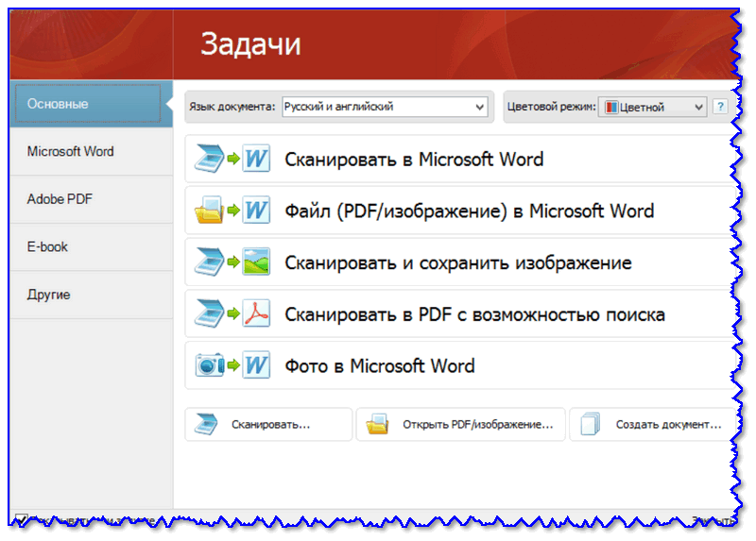Click Word icon in scan to Word row
756x541 pixels.
256,159
